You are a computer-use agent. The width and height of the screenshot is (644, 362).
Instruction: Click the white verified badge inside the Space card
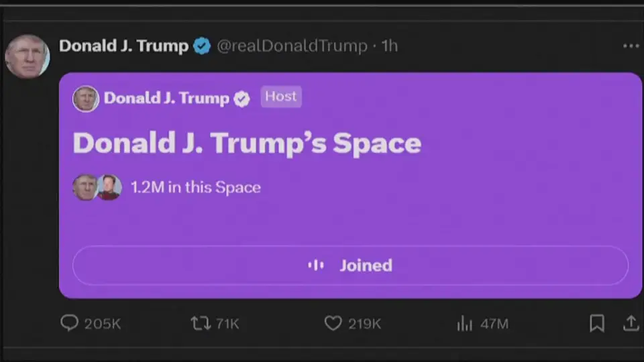tap(241, 99)
